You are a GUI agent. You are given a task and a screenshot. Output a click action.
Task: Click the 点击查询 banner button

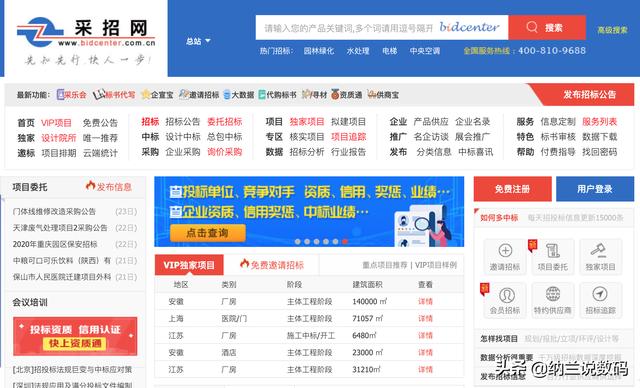[x=207, y=233]
